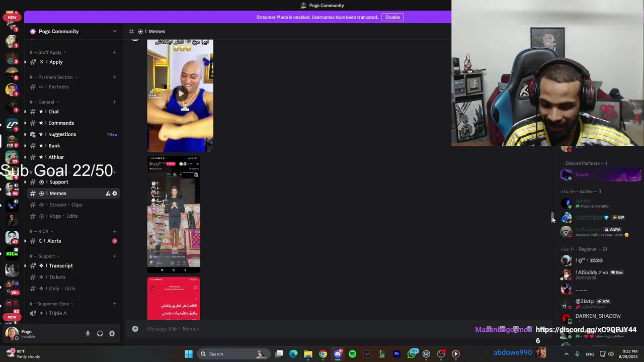
Task: Disable Streamer Mode
Action: [x=392, y=17]
